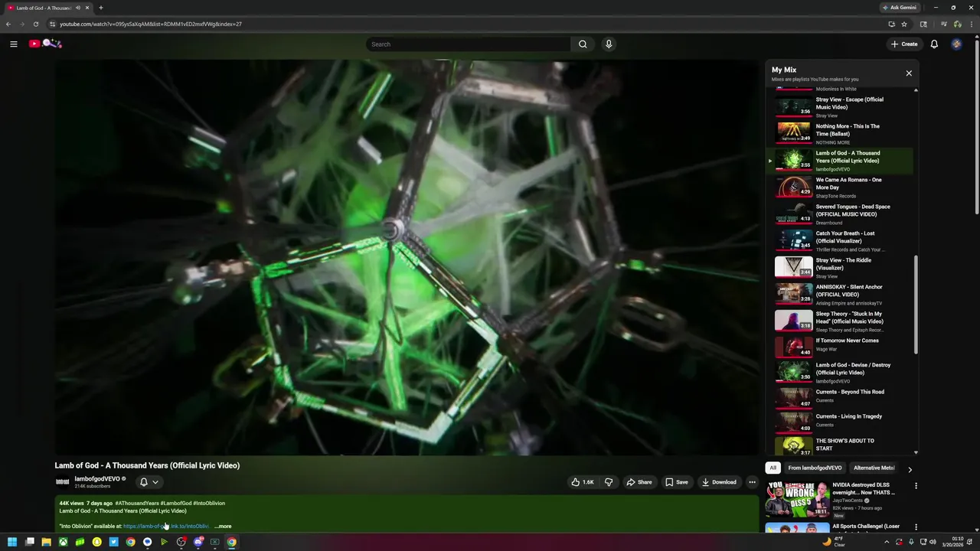Open the Create menu
The height and width of the screenshot is (551, 980).
[x=903, y=44]
